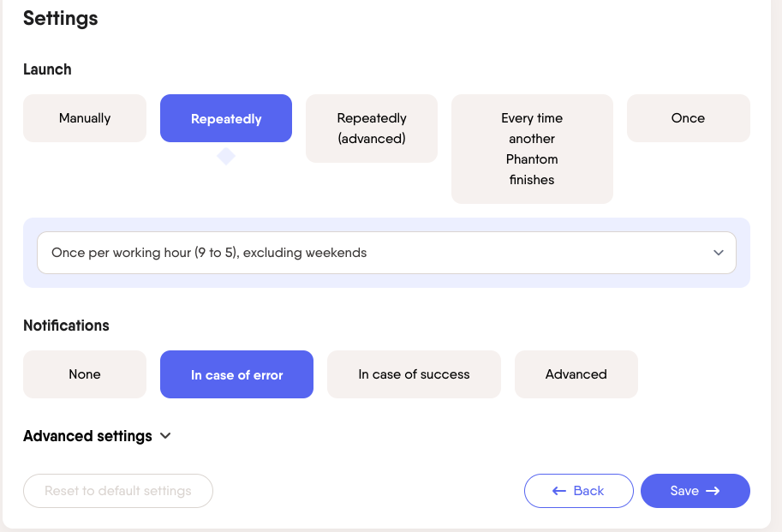Image resolution: width=782 pixels, height=532 pixels.
Task: Enable notifications In case of error
Action: (236, 374)
